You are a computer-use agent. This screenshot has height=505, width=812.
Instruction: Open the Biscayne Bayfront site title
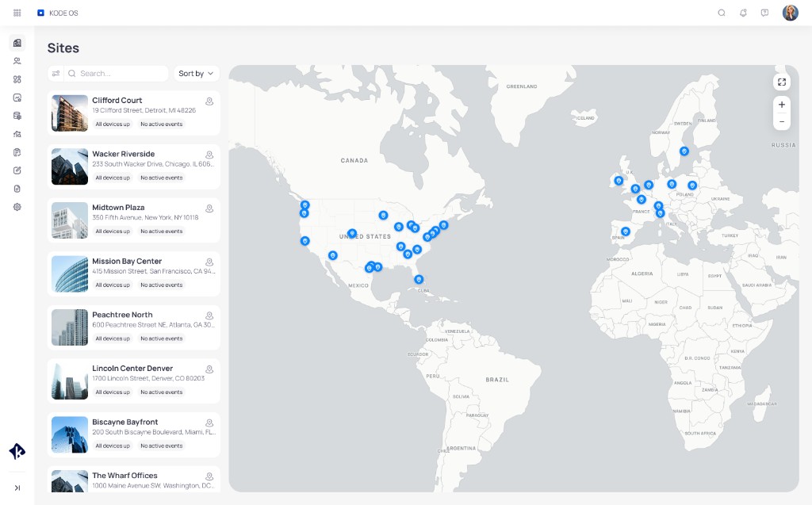pos(124,422)
